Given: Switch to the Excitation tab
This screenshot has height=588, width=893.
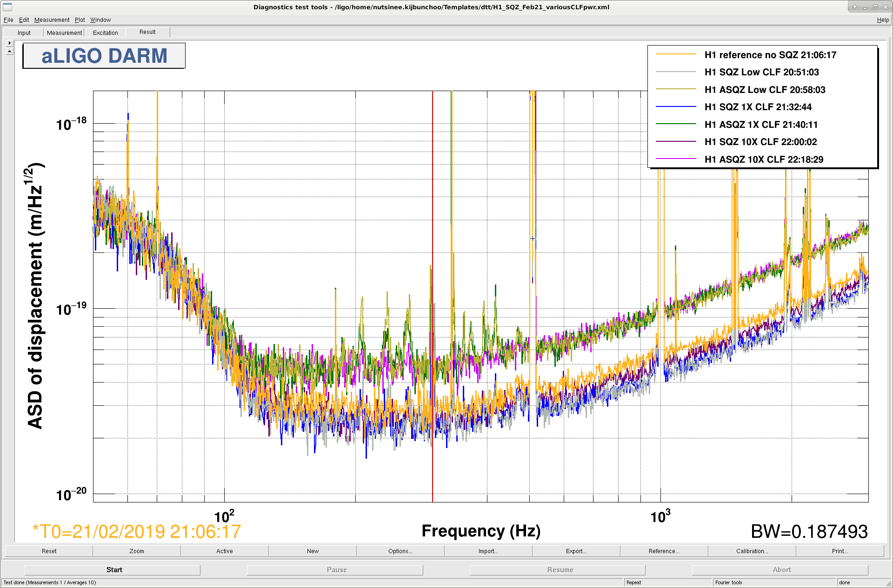Looking at the screenshot, I should click(x=106, y=33).
